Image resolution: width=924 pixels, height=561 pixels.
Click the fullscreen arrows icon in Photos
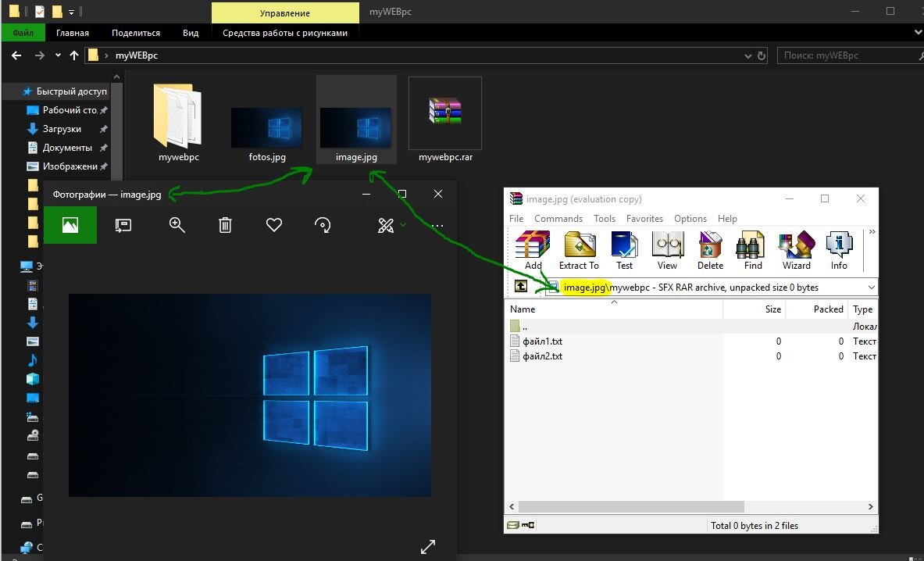pyautogui.click(x=428, y=547)
